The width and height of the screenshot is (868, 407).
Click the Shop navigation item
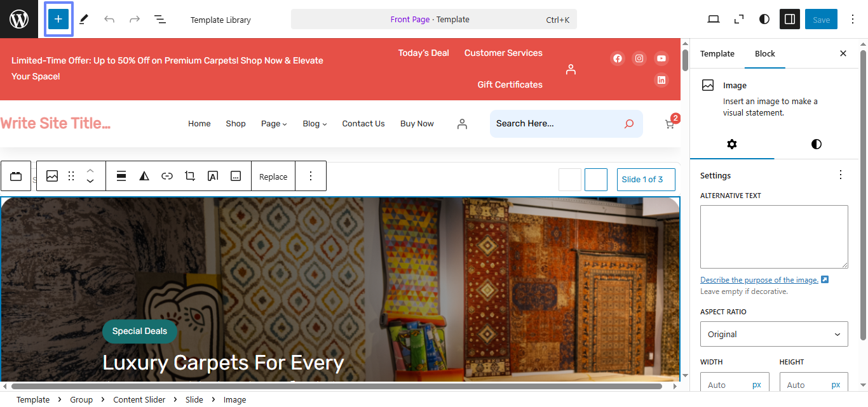236,124
